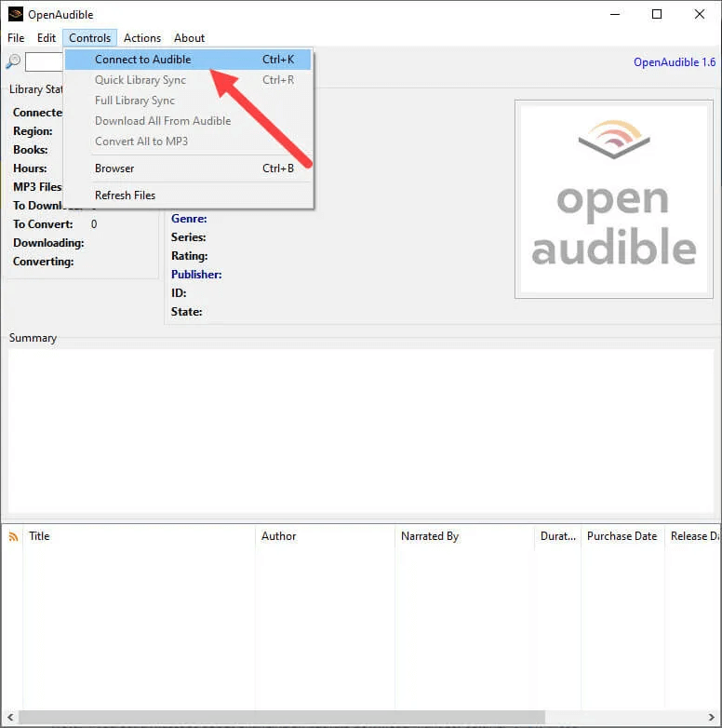Select Connect to Audible menu entry
This screenshot has width=722, height=728.
pos(142,60)
